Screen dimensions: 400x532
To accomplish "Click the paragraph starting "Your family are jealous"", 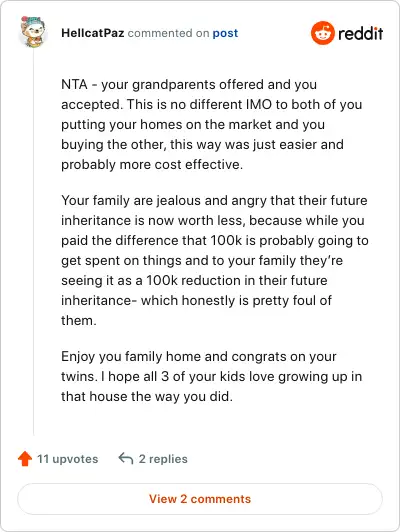I will pos(215,260).
